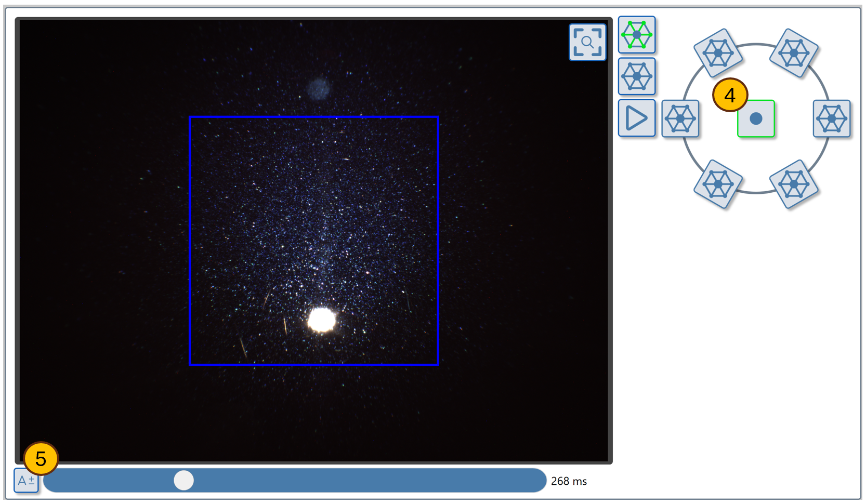Click the yellow callout marker 5
Screen dimensions: 866x504
[x=41, y=458]
